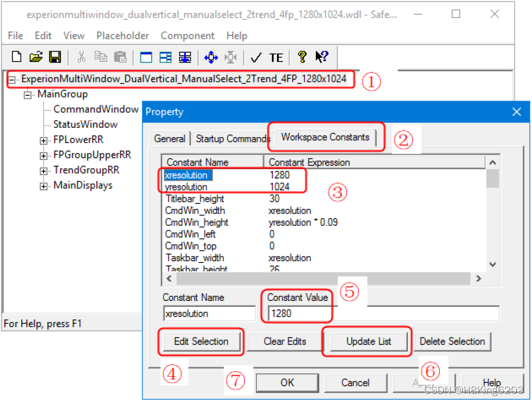Open the Help menu
Image resolution: width=532 pixels, height=401 pixels.
click(237, 35)
